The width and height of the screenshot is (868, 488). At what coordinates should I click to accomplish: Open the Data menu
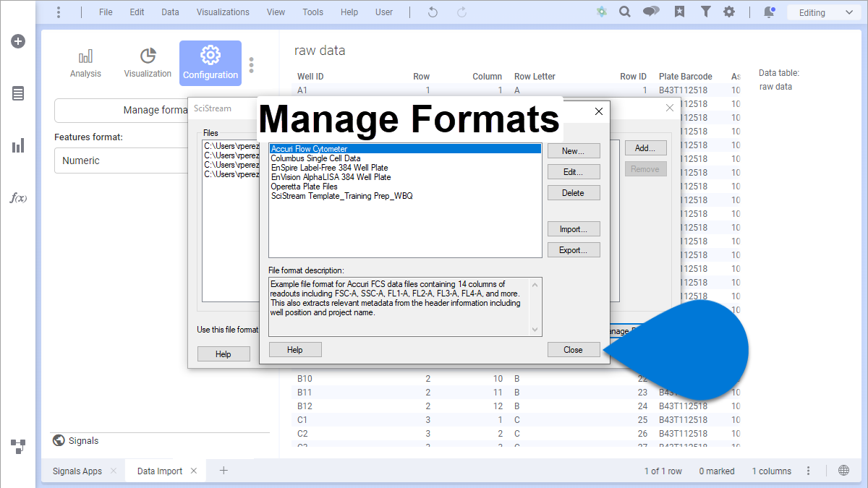pos(171,12)
